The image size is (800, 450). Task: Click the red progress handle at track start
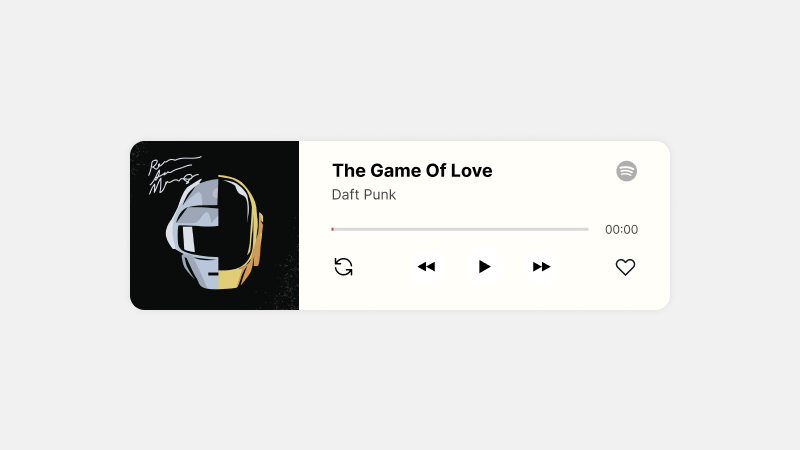click(333, 230)
